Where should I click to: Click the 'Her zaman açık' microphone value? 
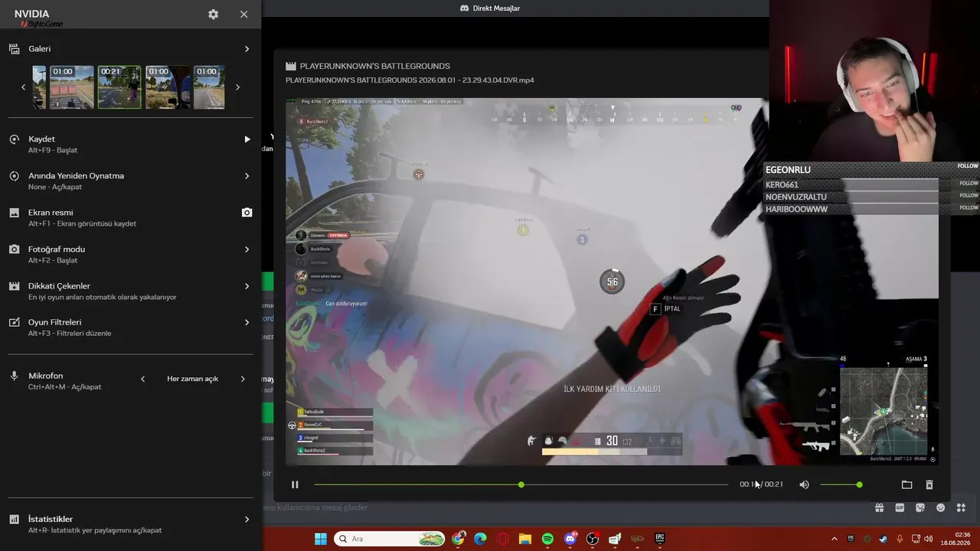point(192,379)
